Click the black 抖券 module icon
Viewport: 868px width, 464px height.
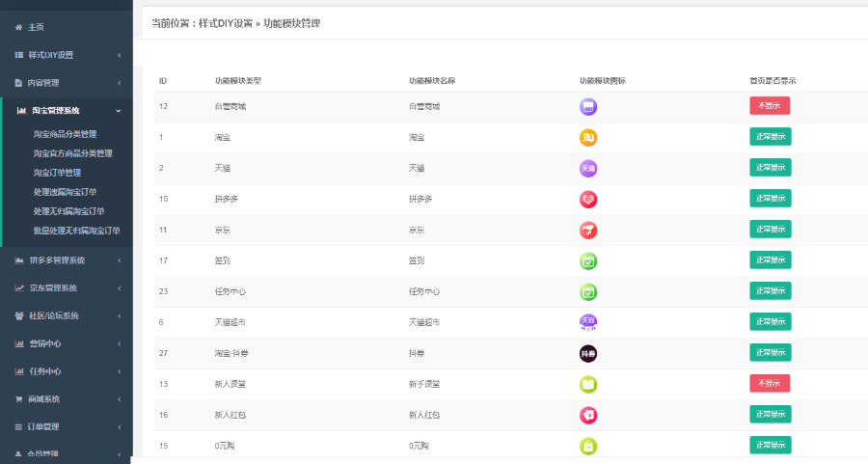tap(588, 353)
